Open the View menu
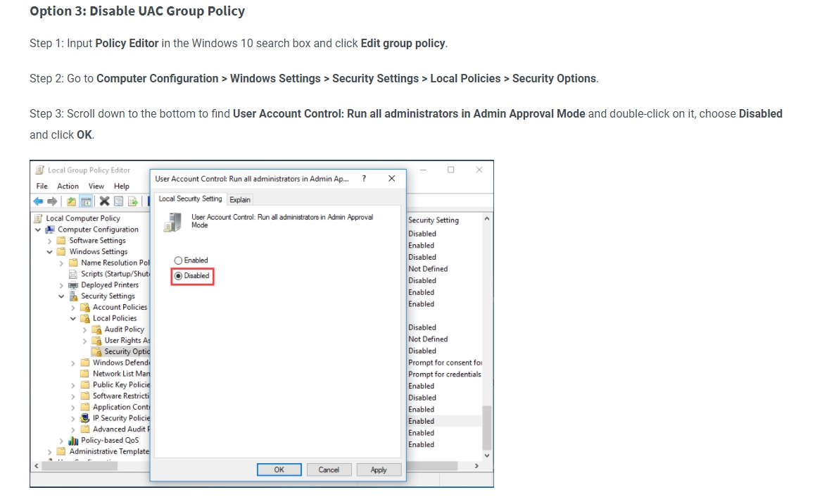Image resolution: width=815 pixels, height=504 pixels. (96, 186)
